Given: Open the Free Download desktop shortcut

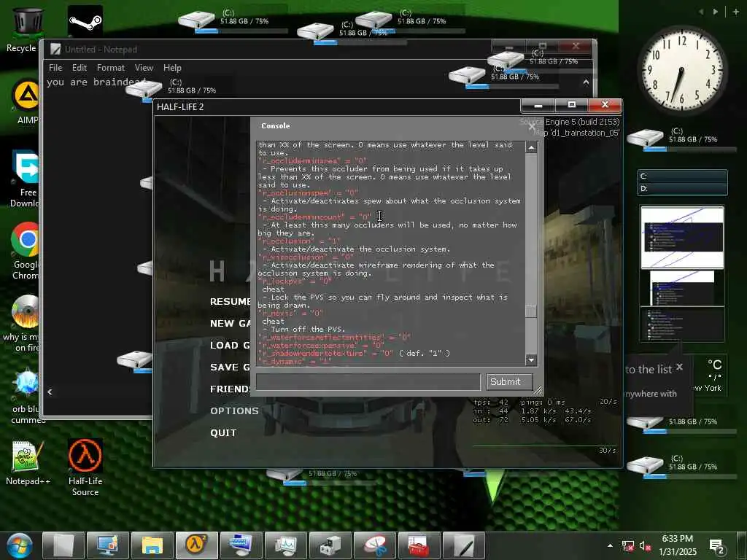Looking at the screenshot, I should pyautogui.click(x=25, y=179).
